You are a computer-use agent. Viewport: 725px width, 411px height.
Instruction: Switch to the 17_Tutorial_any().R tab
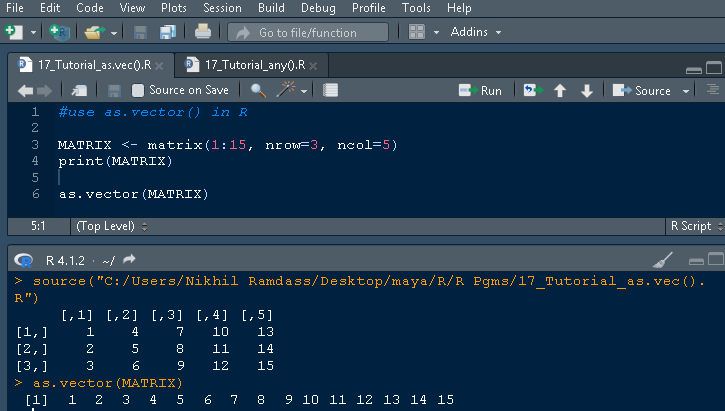[254, 65]
